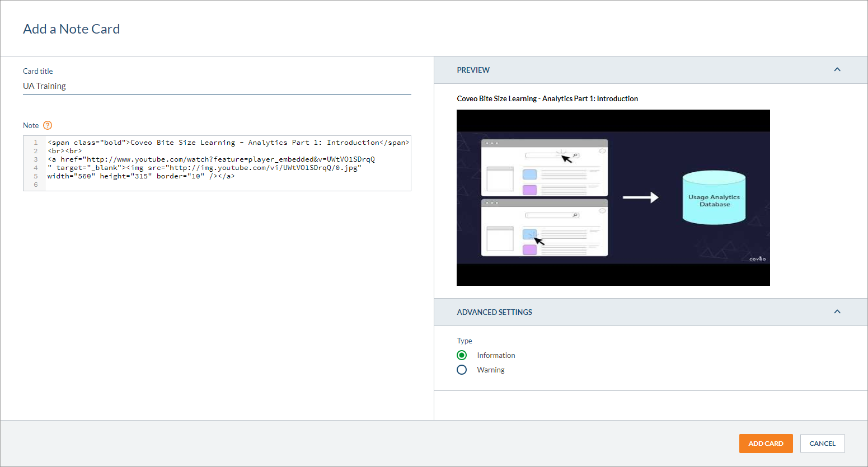
Task: Click the Cancel button
Action: point(822,444)
